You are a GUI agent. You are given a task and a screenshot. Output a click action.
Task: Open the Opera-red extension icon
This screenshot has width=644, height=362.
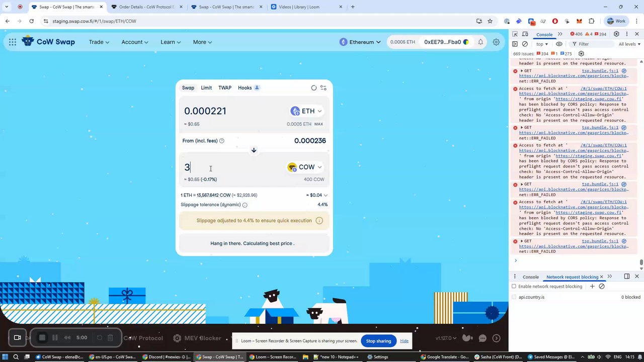pyautogui.click(x=555, y=21)
